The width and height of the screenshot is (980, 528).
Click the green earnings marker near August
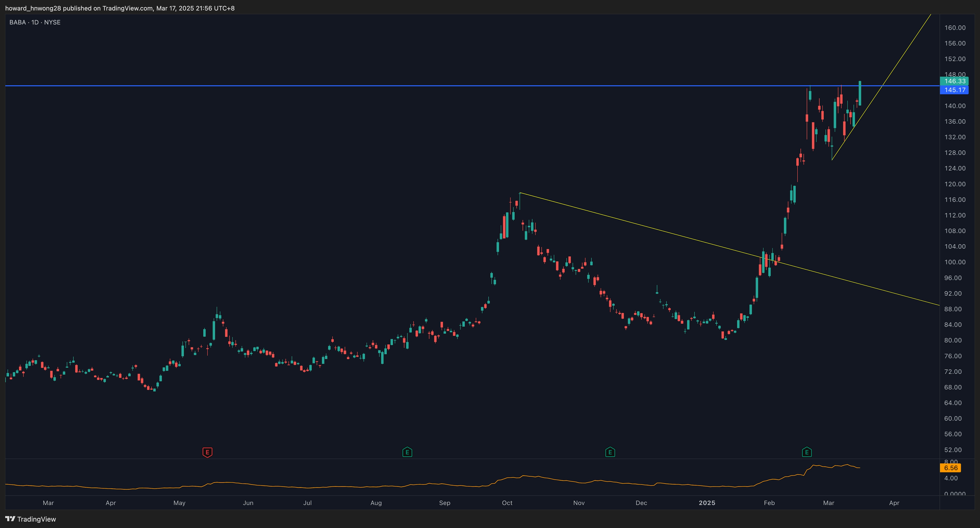407,452
